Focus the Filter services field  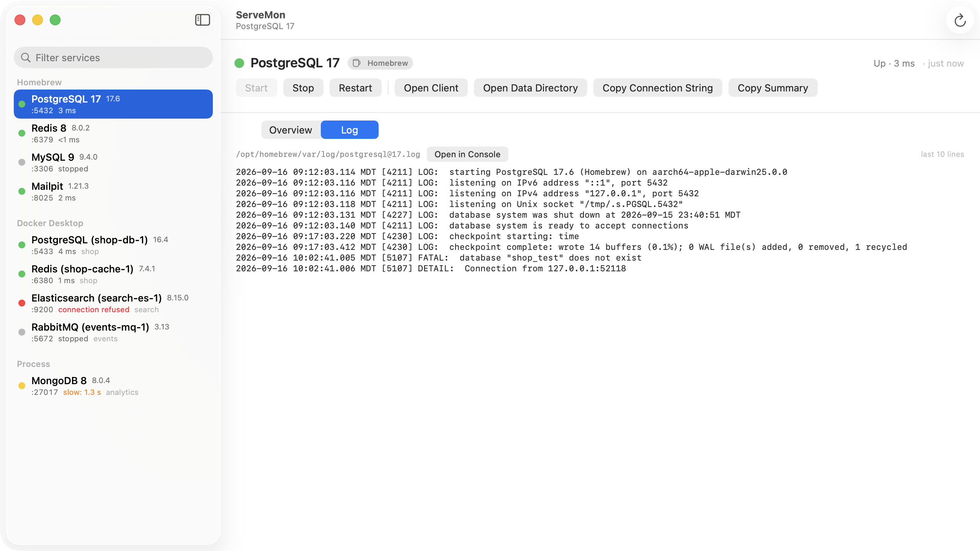coord(113,57)
